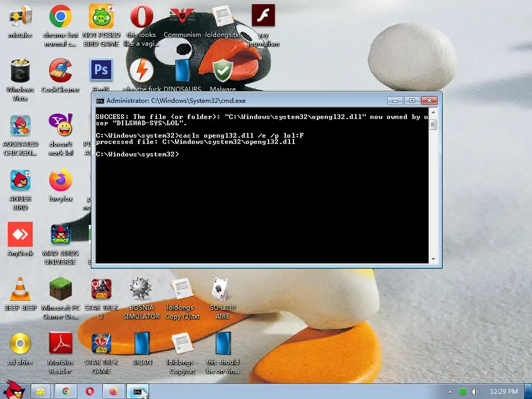Screen dimensions: 532x399
Task: Open the 'mistake' desktop icon
Action: pos(20,17)
